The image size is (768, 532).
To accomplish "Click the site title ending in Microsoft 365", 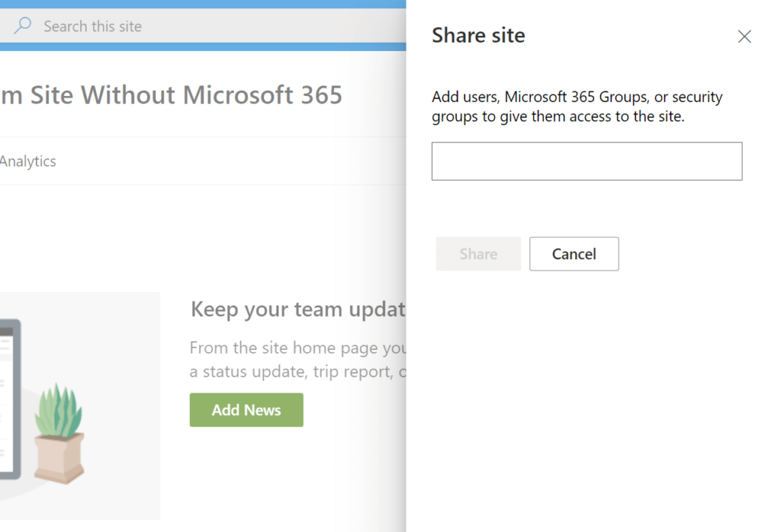I will 171,94.
